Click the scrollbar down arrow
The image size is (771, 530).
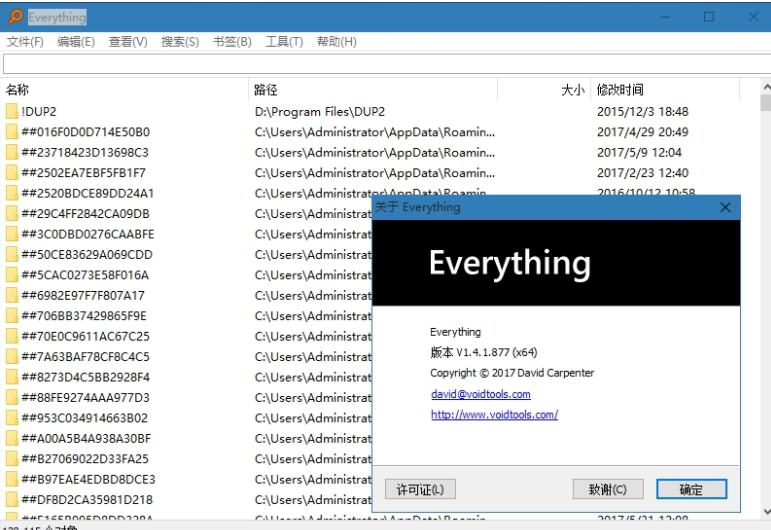pos(766,512)
